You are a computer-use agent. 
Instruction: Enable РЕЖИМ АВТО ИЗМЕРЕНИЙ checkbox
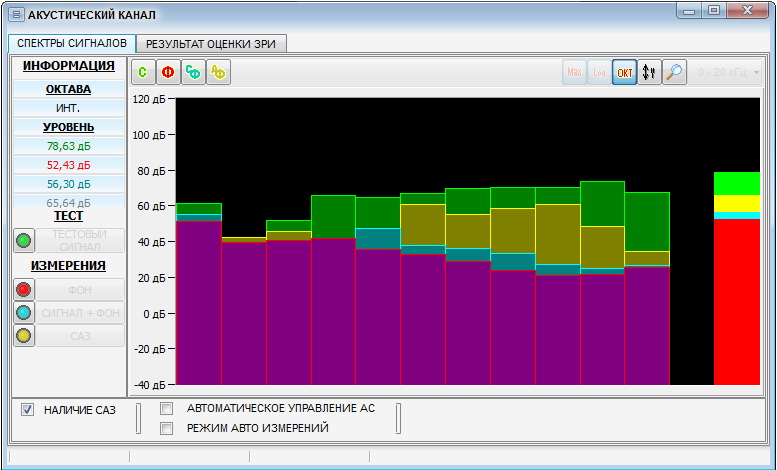167,428
